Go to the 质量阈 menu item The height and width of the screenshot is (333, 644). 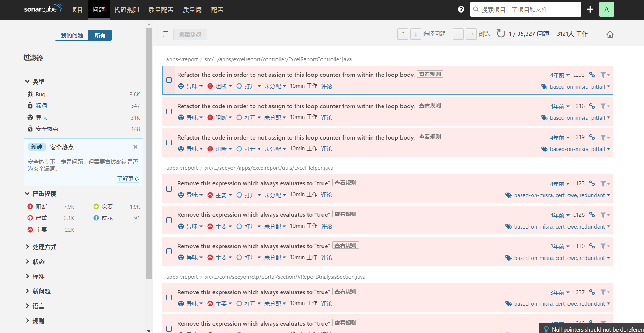click(x=192, y=10)
